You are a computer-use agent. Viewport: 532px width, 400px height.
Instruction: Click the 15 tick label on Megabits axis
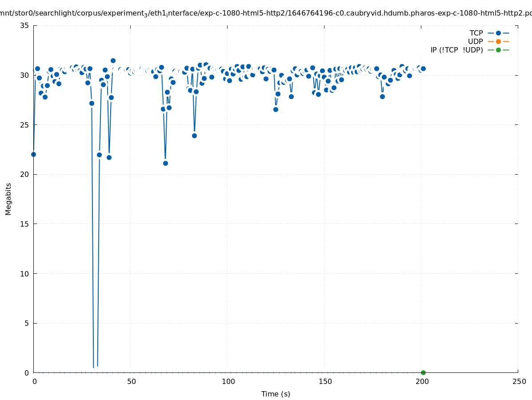24,224
